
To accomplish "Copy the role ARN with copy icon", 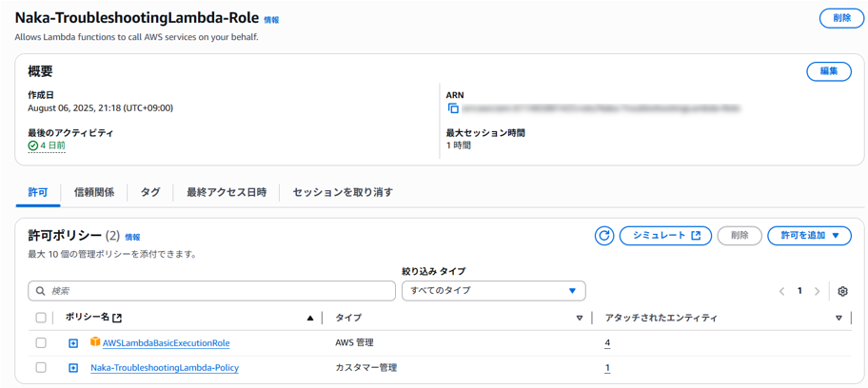I will tap(453, 109).
